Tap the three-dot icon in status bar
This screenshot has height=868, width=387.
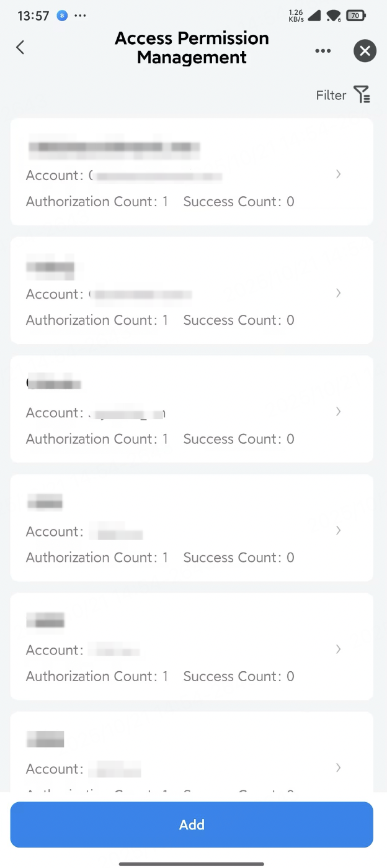tap(80, 16)
